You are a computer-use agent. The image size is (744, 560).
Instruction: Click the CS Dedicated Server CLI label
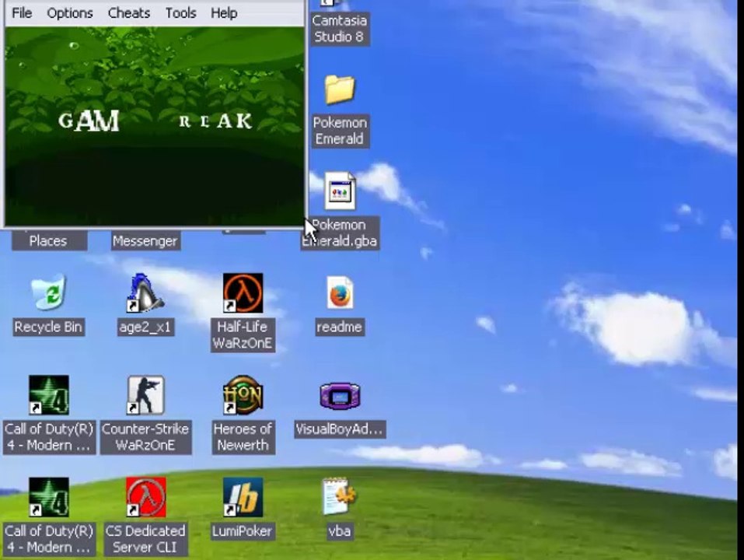145,539
